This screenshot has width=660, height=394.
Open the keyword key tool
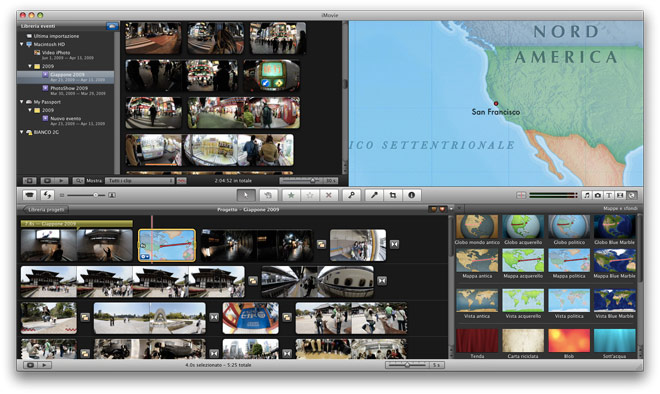tap(351, 195)
